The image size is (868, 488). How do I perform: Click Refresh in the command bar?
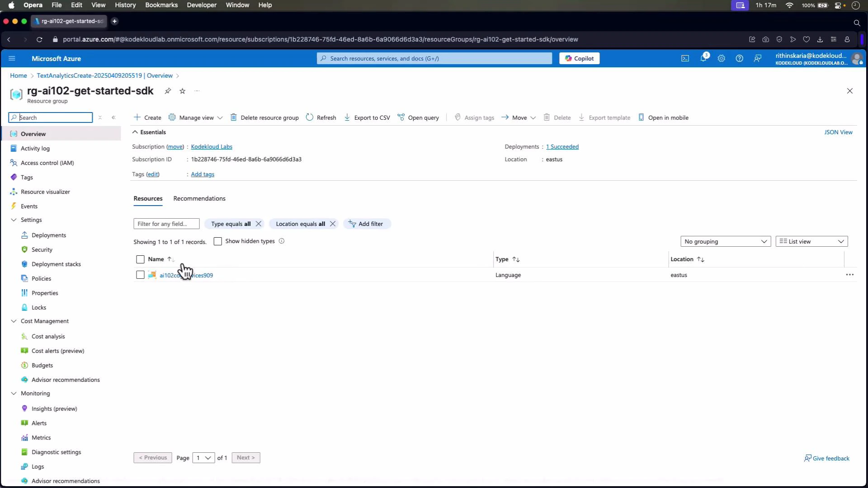click(321, 117)
